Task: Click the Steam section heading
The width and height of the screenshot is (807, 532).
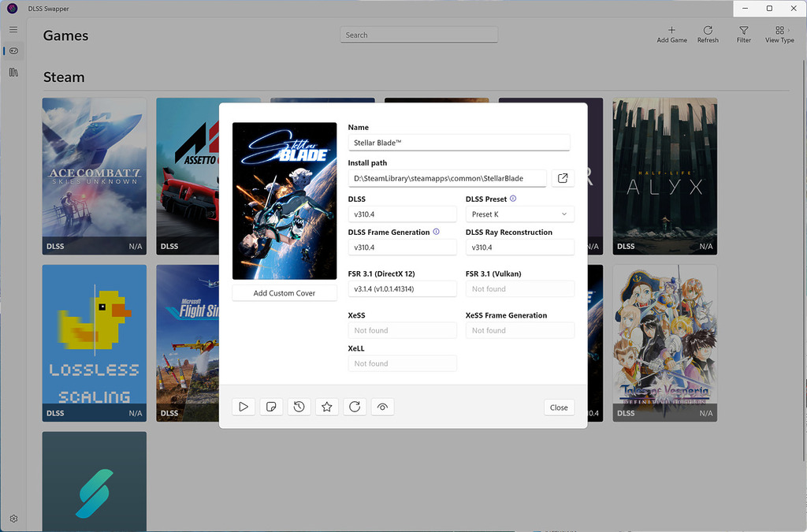Action: pyautogui.click(x=64, y=77)
